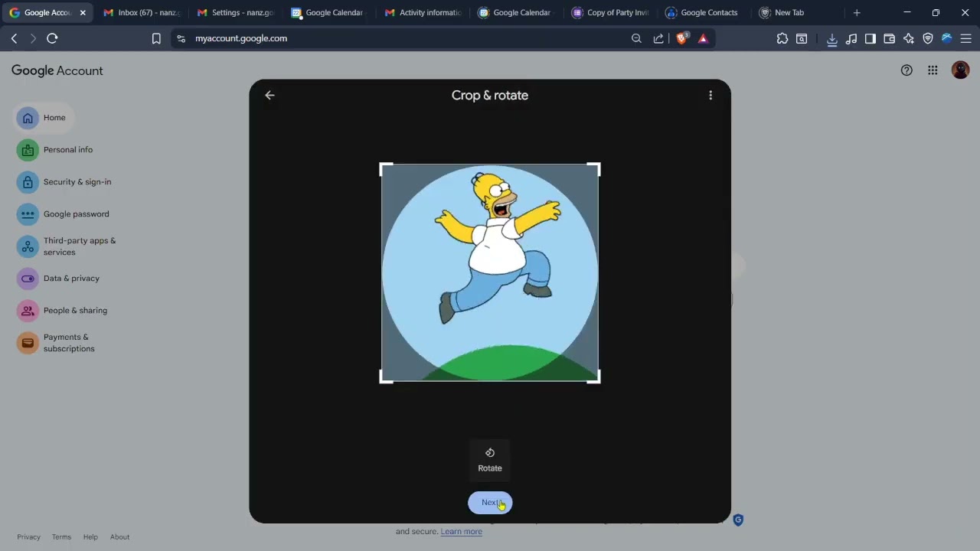Open the extensions puzzle icon
The width and height of the screenshot is (980, 551).
[x=782, y=38]
